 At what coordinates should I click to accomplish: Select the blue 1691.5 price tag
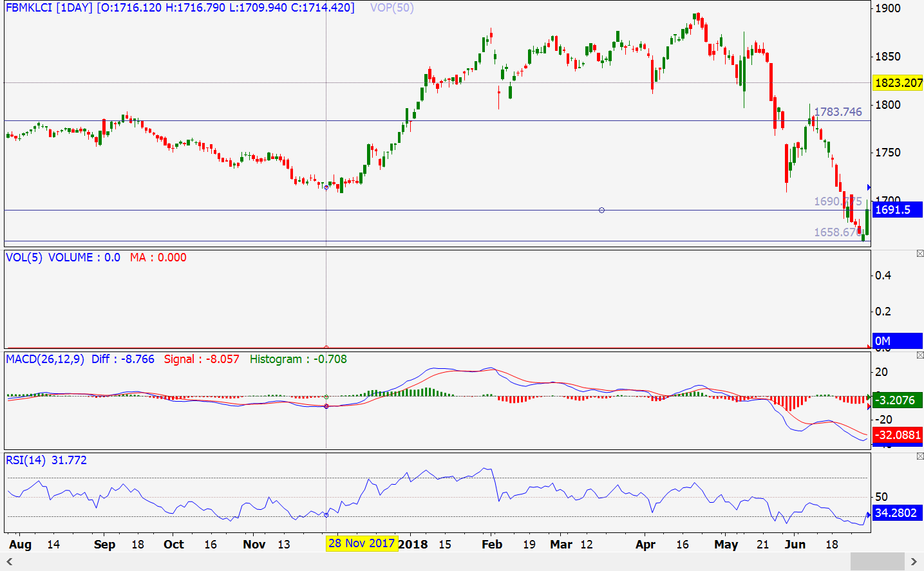pos(898,210)
